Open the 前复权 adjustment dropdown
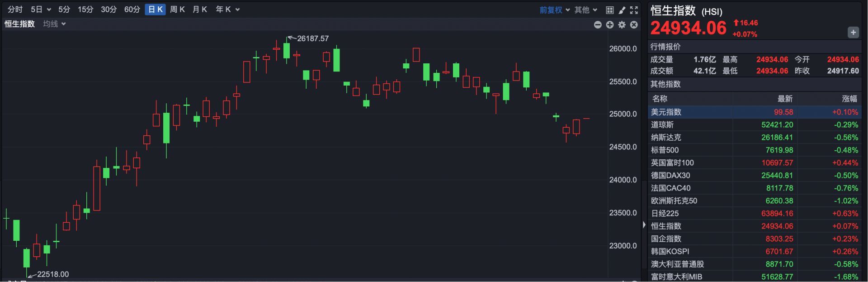868x282 pixels. [554, 10]
